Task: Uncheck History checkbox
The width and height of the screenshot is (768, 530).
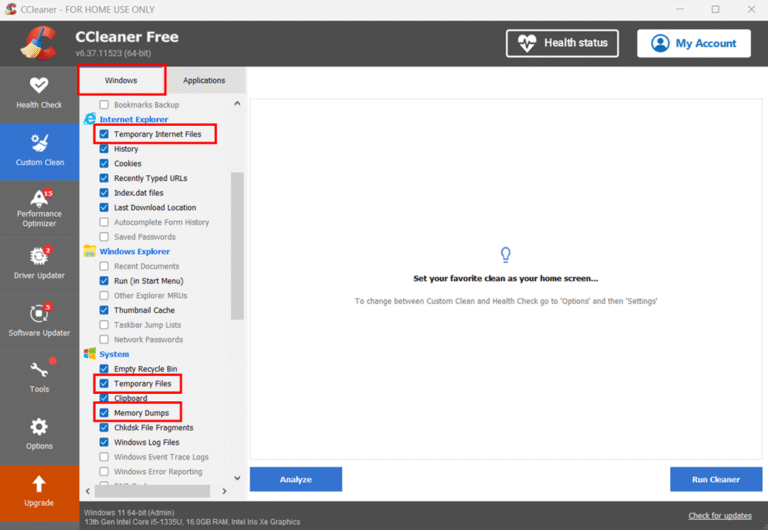Action: tap(104, 148)
